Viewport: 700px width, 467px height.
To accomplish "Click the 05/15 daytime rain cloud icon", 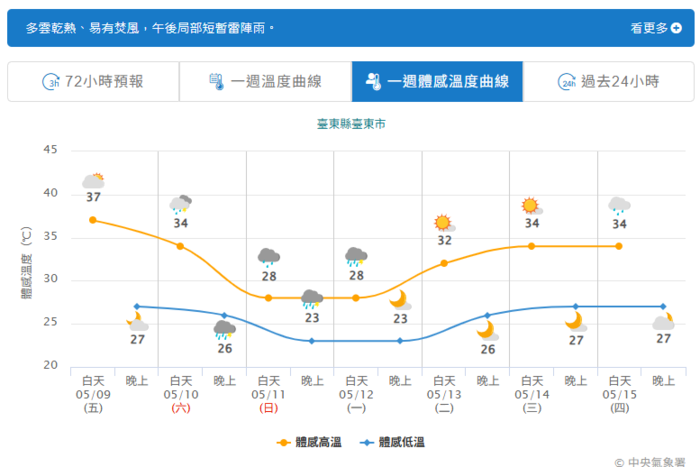I will pos(619,205).
